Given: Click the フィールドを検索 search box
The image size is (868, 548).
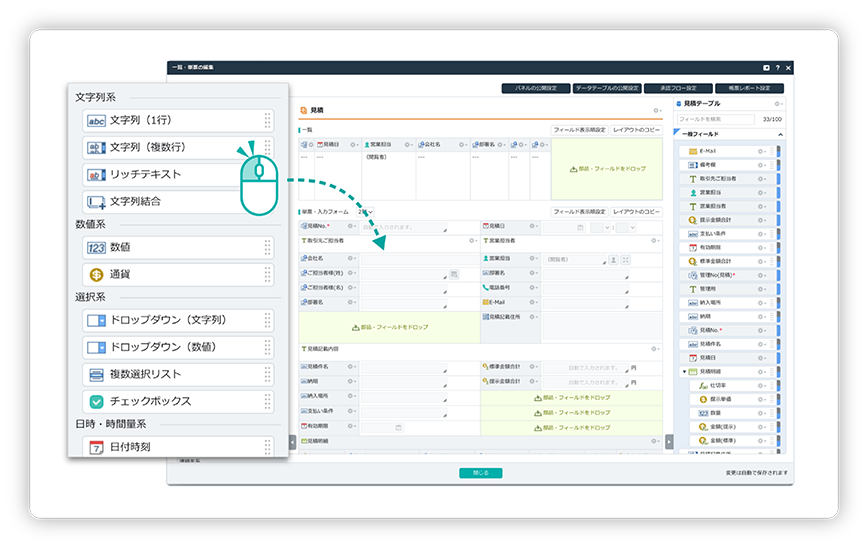Looking at the screenshot, I should (x=716, y=120).
